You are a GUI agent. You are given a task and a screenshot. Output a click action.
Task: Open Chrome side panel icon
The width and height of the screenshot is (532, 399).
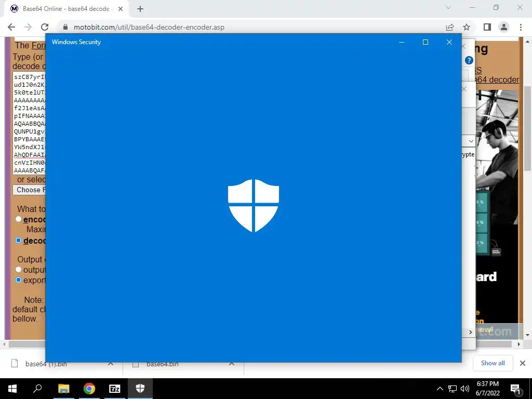tap(487, 27)
